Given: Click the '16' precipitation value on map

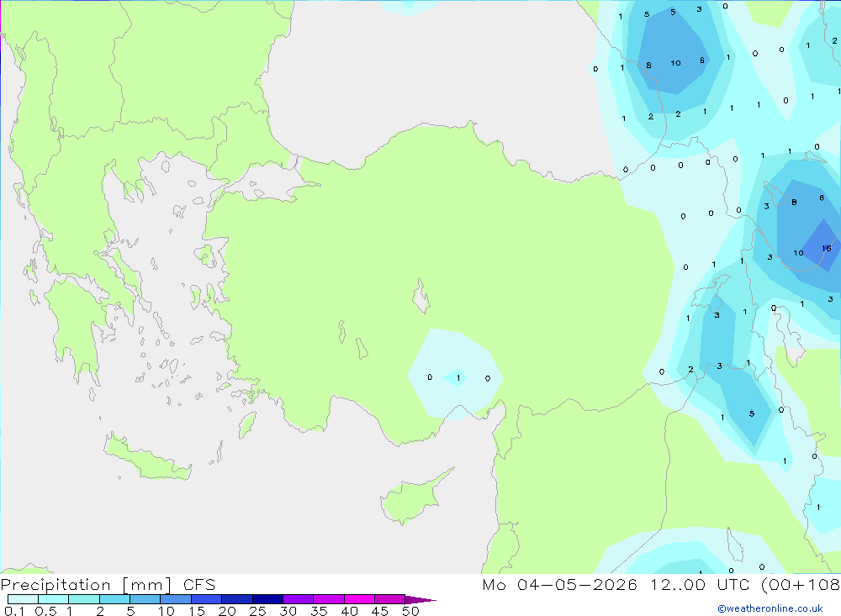Looking at the screenshot, I should 827,248.
